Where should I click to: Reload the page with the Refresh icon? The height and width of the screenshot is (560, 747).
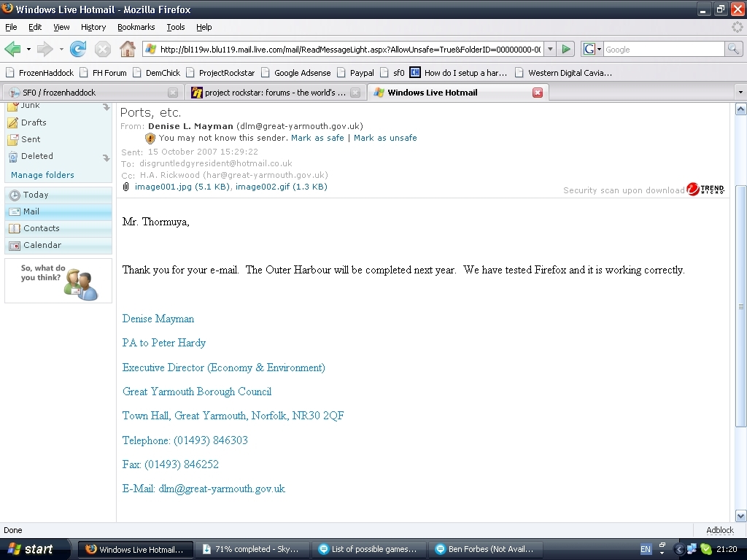[x=78, y=49]
